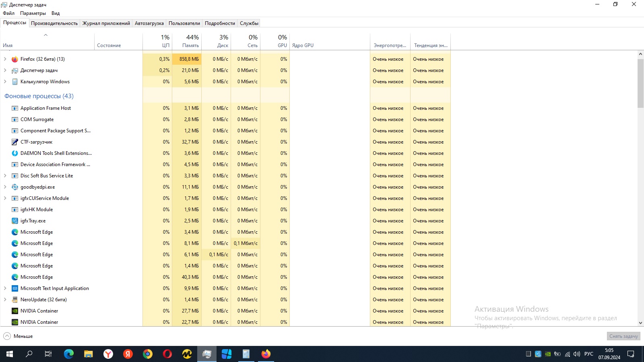Expand Disc Soft Bus Service Lite
Image resolution: width=644 pixels, height=362 pixels.
pyautogui.click(x=5, y=176)
